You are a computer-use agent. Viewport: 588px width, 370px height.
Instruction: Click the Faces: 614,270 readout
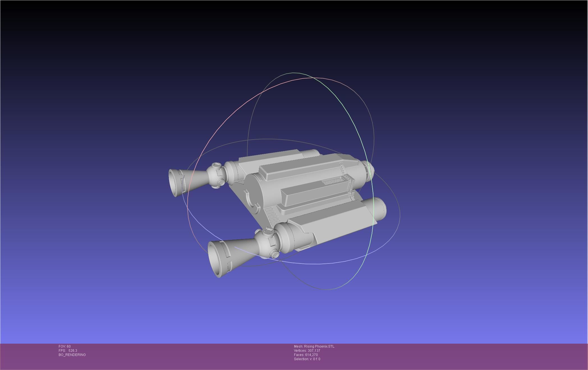click(x=306, y=355)
